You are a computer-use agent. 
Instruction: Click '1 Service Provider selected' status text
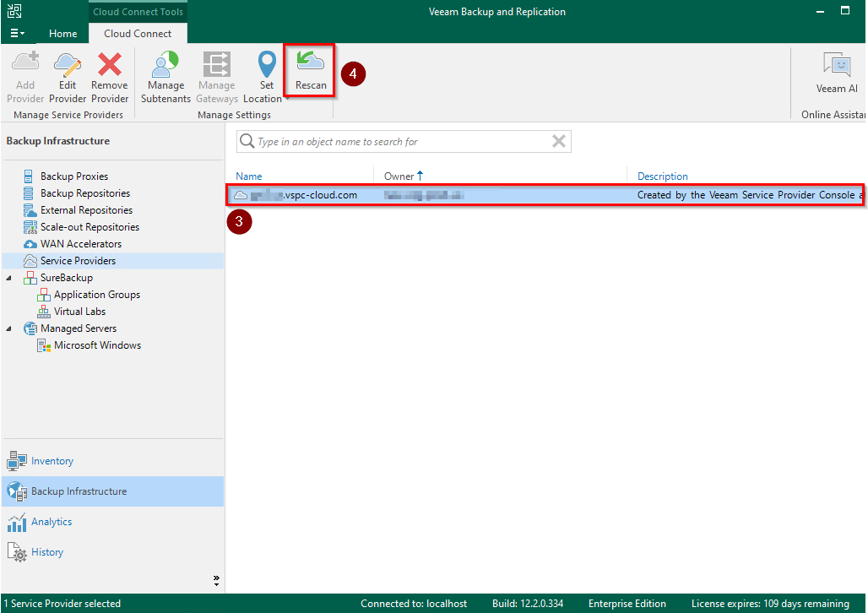[x=62, y=604]
